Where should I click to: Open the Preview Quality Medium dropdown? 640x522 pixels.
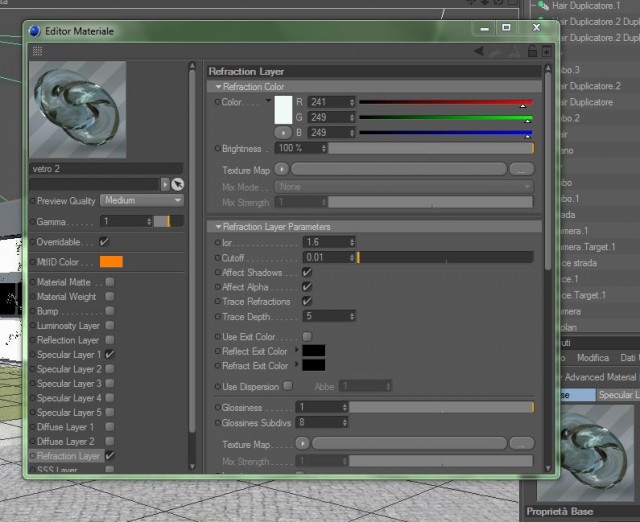coord(142,200)
